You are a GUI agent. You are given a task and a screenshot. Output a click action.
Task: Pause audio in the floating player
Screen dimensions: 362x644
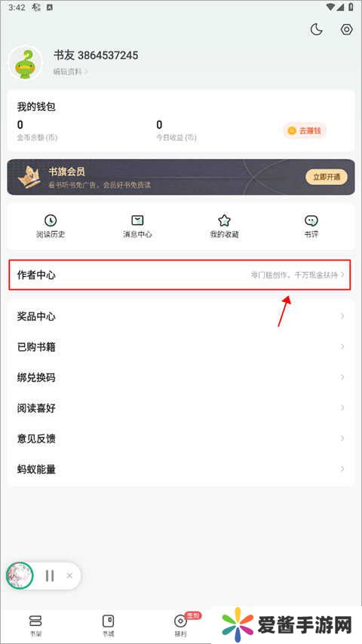pos(50,576)
